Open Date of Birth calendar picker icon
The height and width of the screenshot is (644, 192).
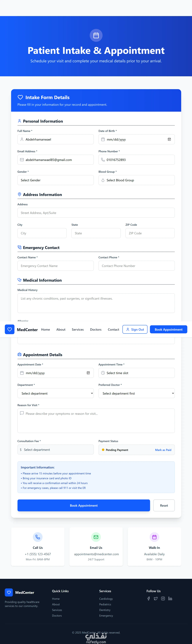click(x=169, y=139)
